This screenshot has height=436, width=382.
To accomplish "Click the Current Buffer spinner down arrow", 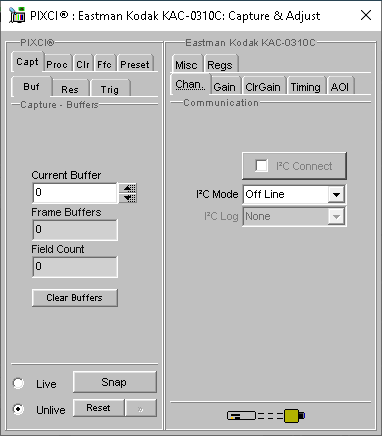I will coord(129,198).
